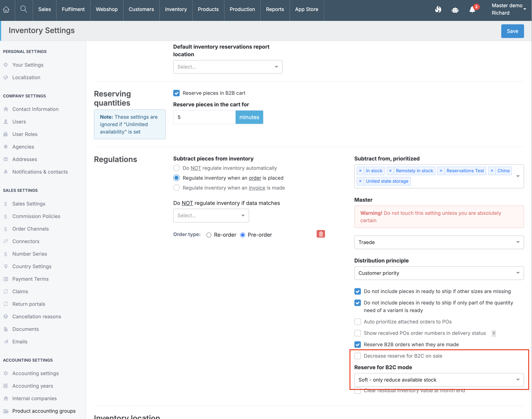Open Country Settings
The height and width of the screenshot is (419, 532).
pyautogui.click(x=32, y=266)
